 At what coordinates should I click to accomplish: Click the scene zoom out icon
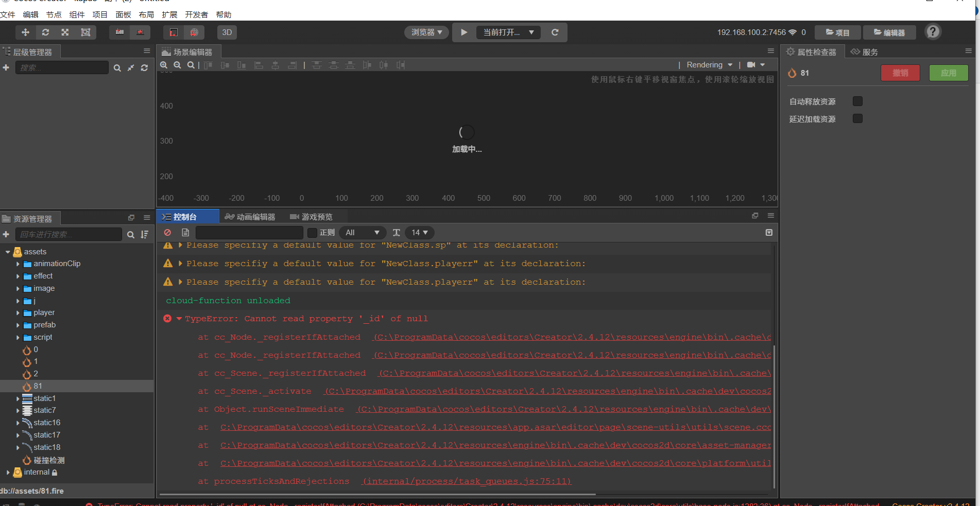(177, 65)
